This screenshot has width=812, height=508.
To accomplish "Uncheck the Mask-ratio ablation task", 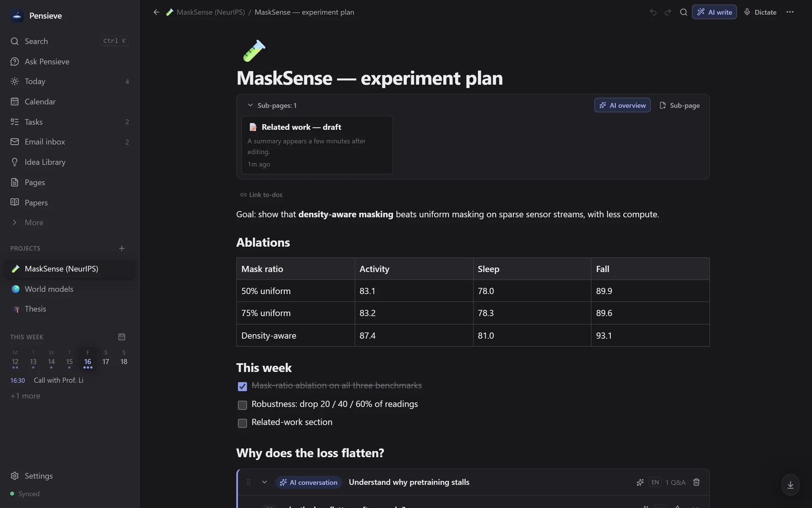I will click(x=242, y=387).
